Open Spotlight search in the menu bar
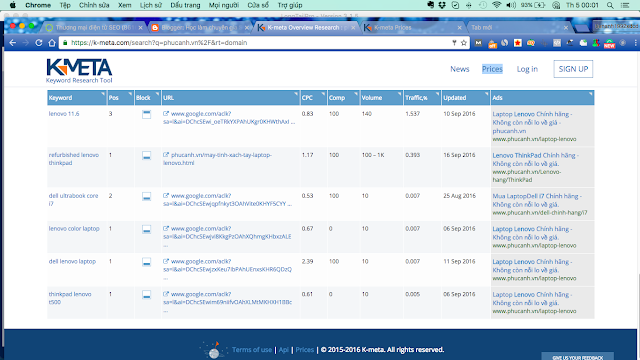 click(x=610, y=5)
